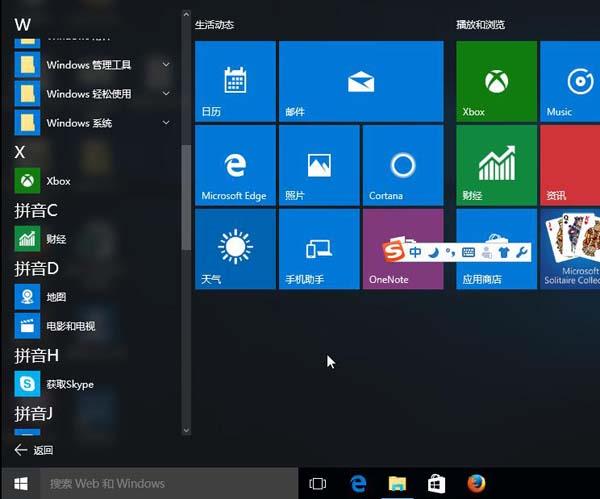Open the wrench settings icon on IME bar

[x=521, y=252]
